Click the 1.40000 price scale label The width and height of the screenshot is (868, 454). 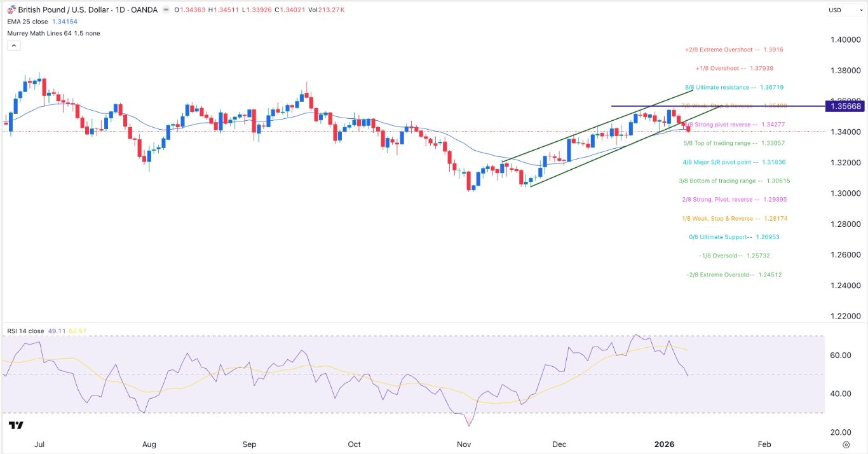(x=844, y=39)
